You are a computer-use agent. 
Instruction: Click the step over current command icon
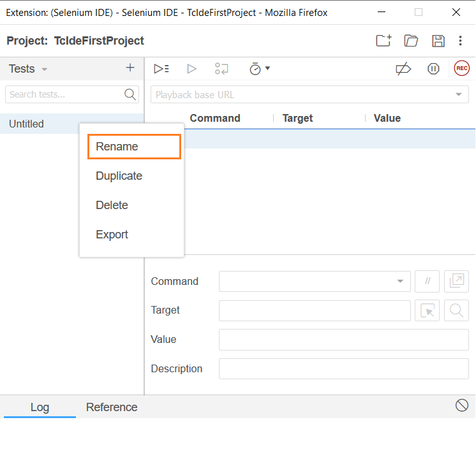point(221,69)
